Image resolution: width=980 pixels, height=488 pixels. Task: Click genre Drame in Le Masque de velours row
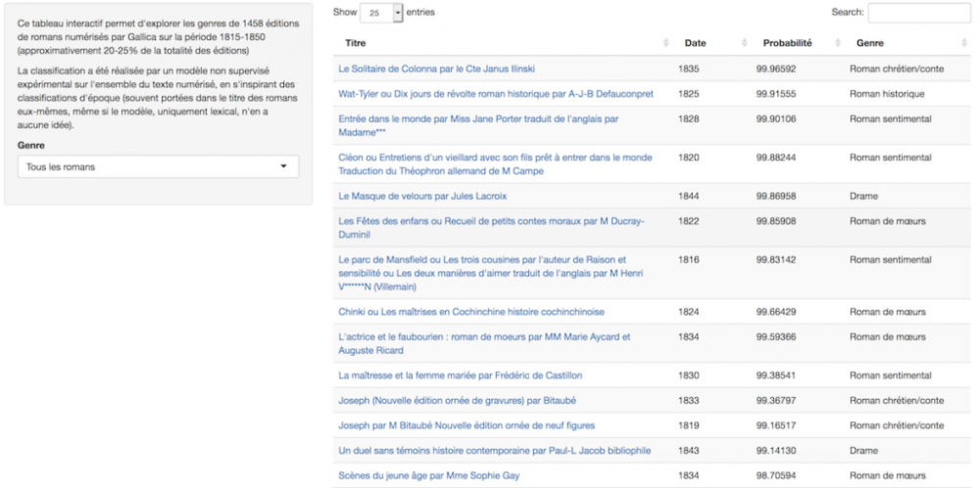click(863, 196)
